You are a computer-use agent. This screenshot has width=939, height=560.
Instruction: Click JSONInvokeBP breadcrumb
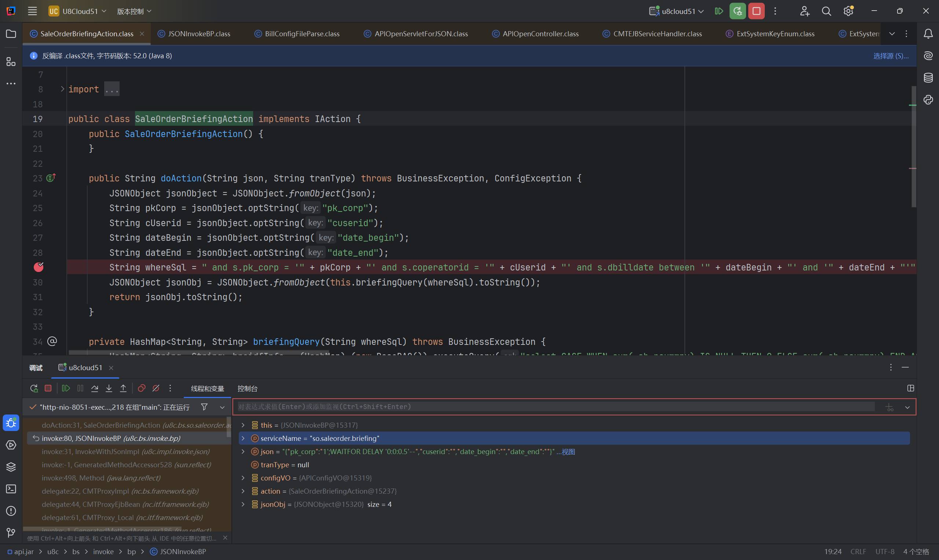click(x=178, y=552)
